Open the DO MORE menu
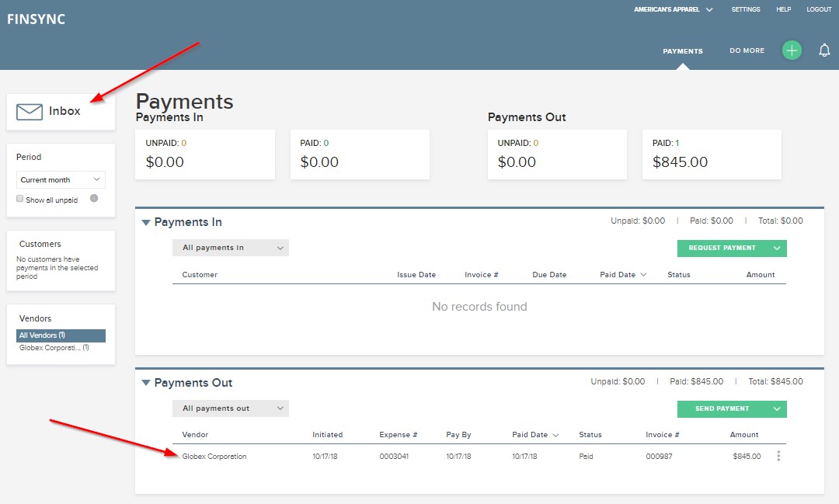 pos(747,50)
